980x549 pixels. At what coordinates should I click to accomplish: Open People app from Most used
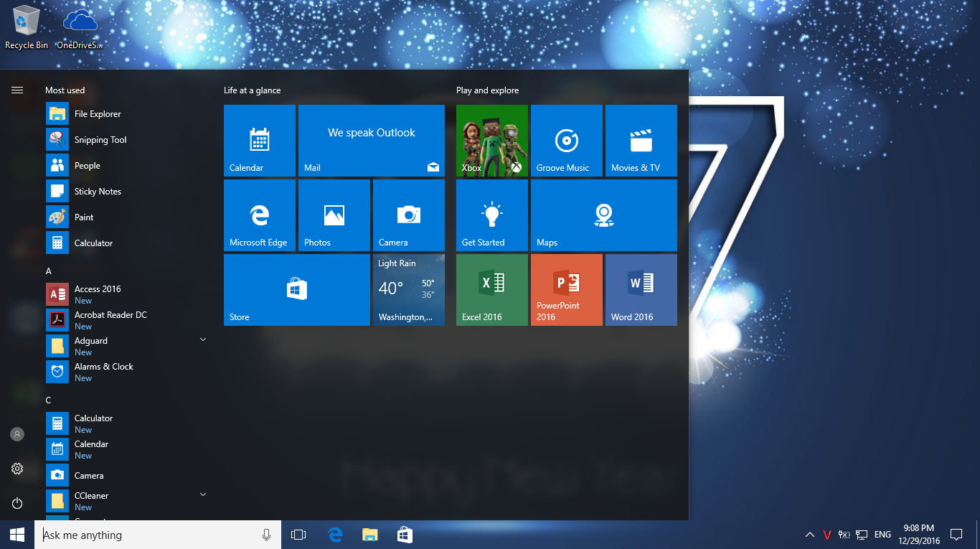tap(126, 166)
